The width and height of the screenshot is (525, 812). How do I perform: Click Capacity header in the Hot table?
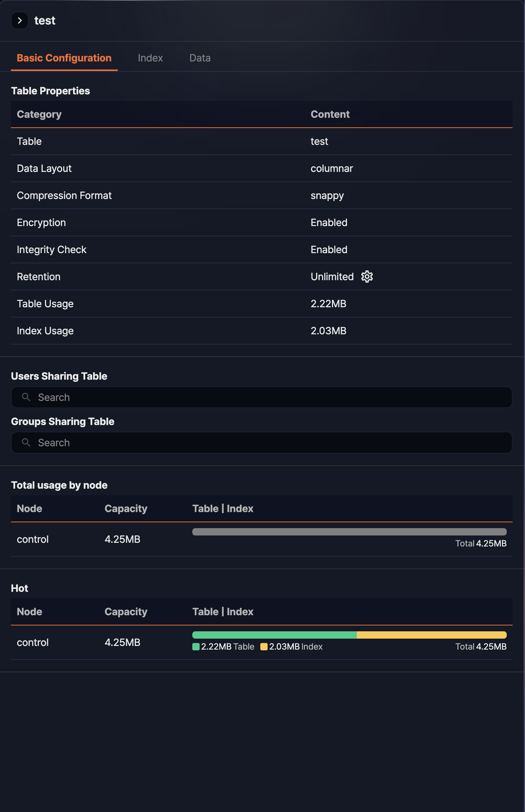[126, 612]
